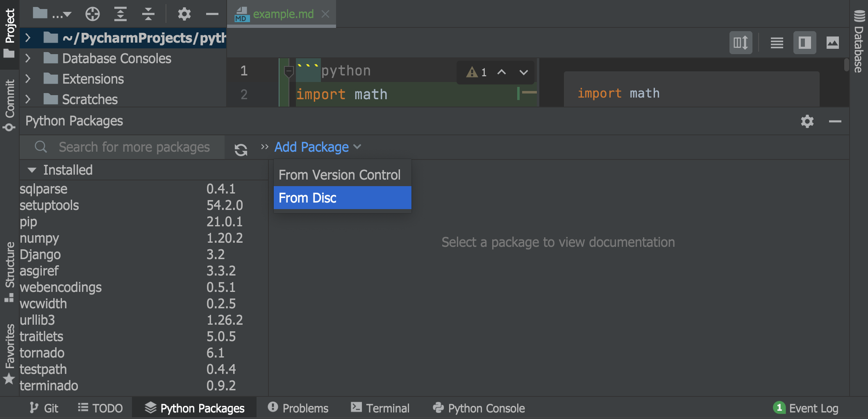Viewport: 868px width, 419px height.
Task: Expand the Scratches folder
Action: pyautogui.click(x=28, y=99)
